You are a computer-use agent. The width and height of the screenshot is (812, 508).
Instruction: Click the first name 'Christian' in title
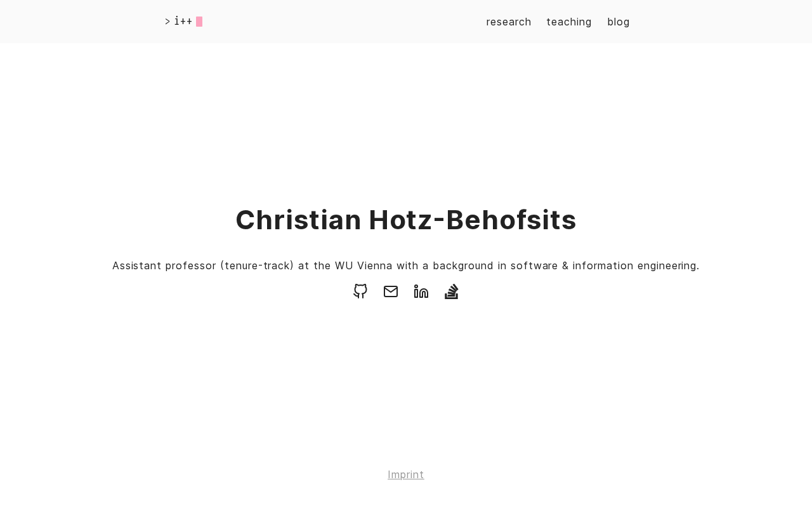coord(298,220)
